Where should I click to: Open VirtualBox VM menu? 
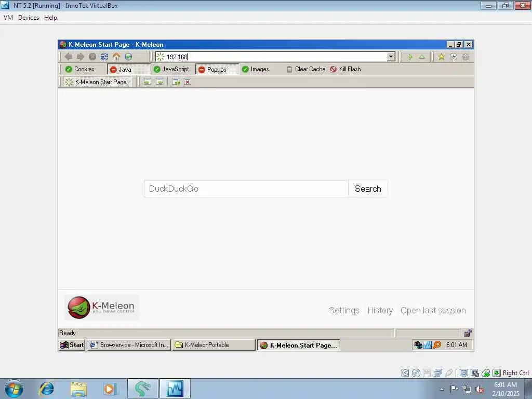(x=8, y=18)
